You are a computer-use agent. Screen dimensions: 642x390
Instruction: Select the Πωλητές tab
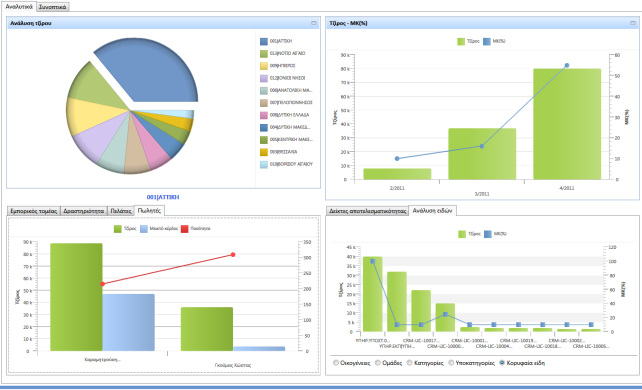click(149, 210)
